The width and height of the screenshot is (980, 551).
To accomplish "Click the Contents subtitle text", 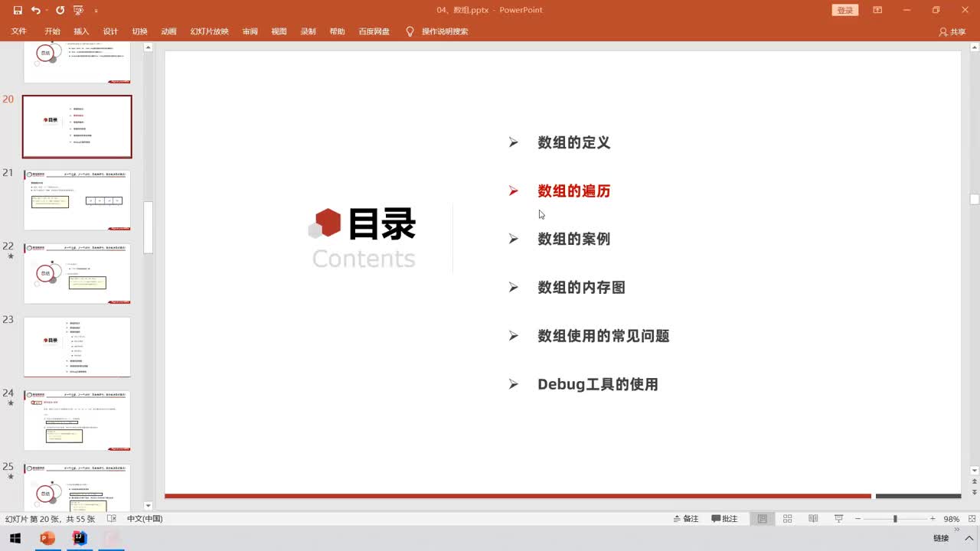I will 364,259.
